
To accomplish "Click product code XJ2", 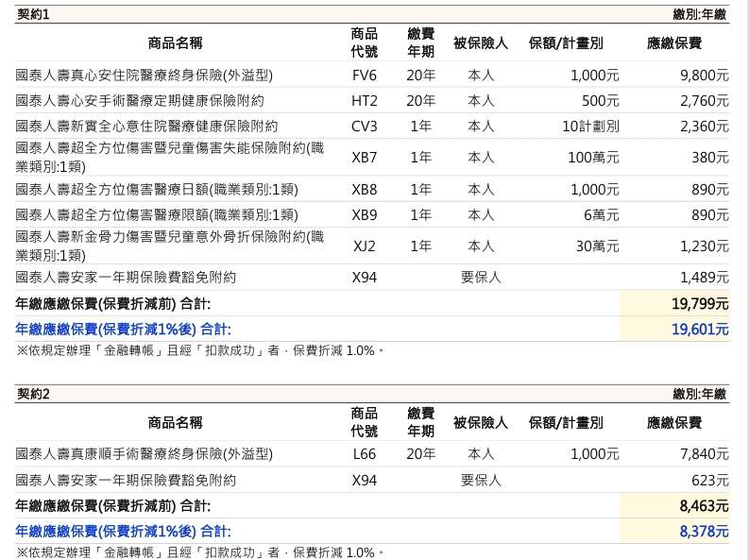I will [364, 246].
